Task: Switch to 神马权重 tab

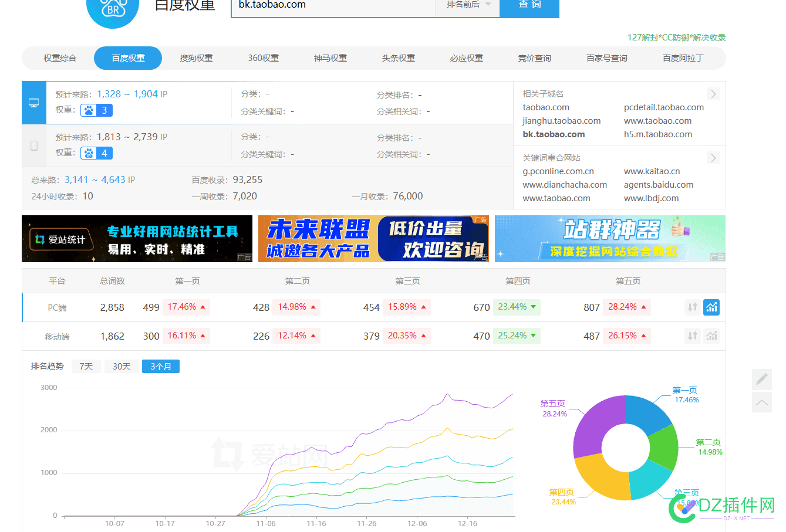Action: (x=330, y=58)
